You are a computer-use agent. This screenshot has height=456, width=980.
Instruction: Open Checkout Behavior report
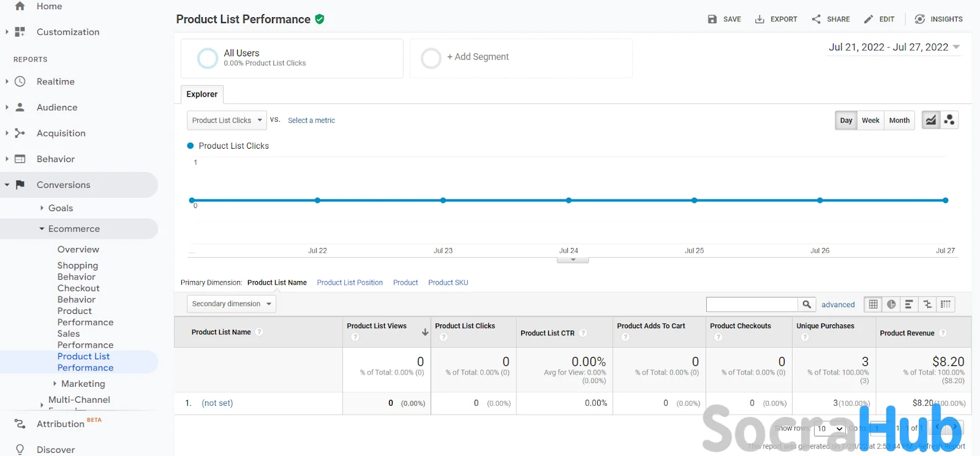(x=78, y=294)
